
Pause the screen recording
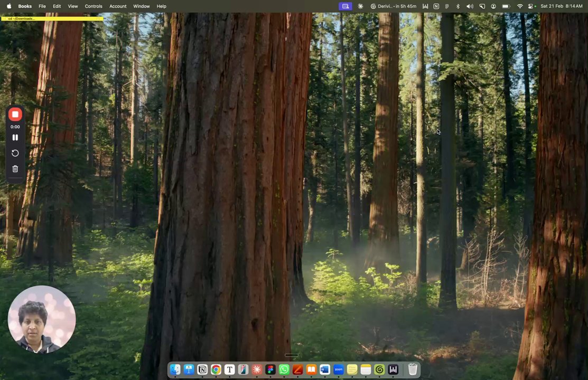[x=15, y=138]
